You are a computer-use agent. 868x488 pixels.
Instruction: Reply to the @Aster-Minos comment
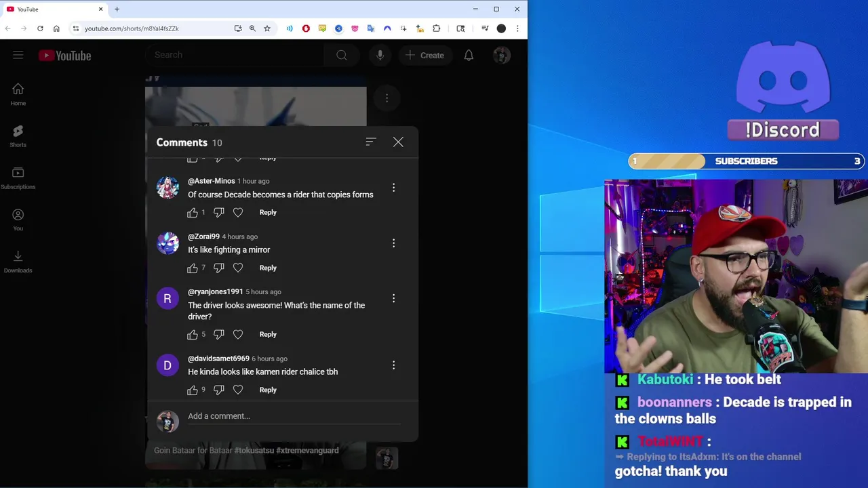[x=268, y=212]
